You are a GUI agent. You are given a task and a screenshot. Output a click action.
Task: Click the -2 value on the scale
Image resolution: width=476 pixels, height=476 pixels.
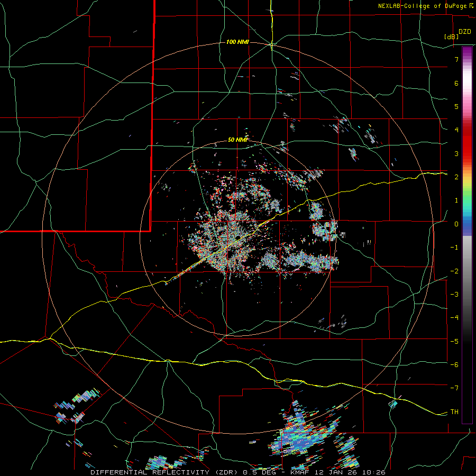click(454, 271)
